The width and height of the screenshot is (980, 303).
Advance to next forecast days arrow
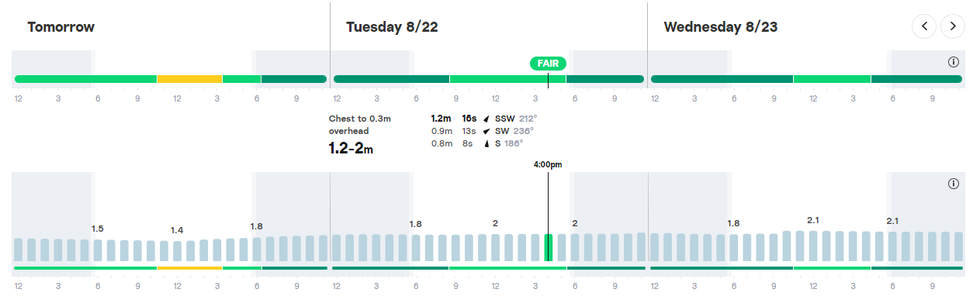point(953,26)
